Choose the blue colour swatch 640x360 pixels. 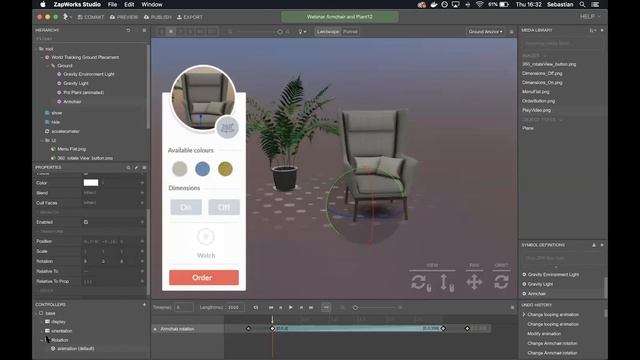202,169
